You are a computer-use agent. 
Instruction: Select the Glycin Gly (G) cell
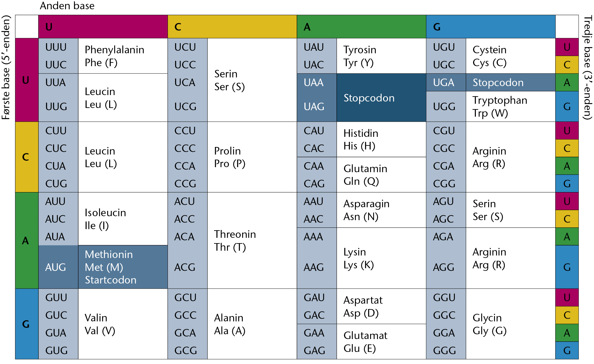point(511,324)
